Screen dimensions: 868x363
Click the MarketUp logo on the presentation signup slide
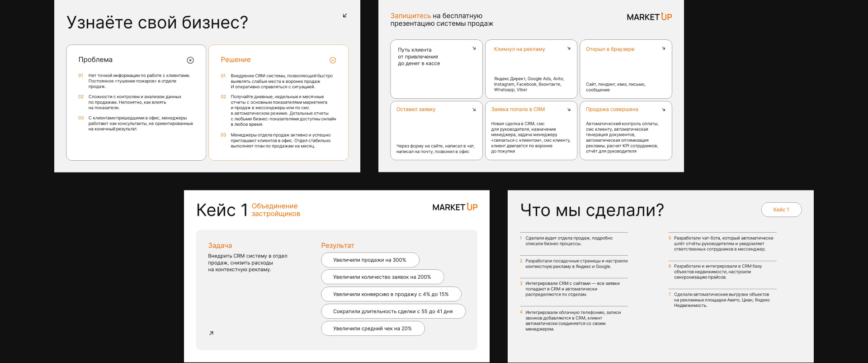649,17
